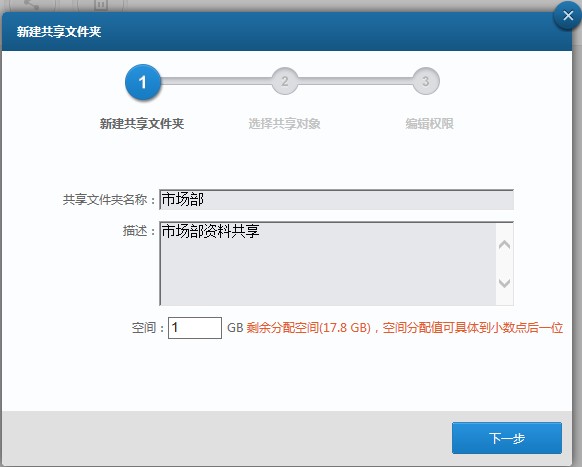Viewport: 582px width, 467px height.
Task: Focus the 空间 size input box
Action: coord(195,328)
